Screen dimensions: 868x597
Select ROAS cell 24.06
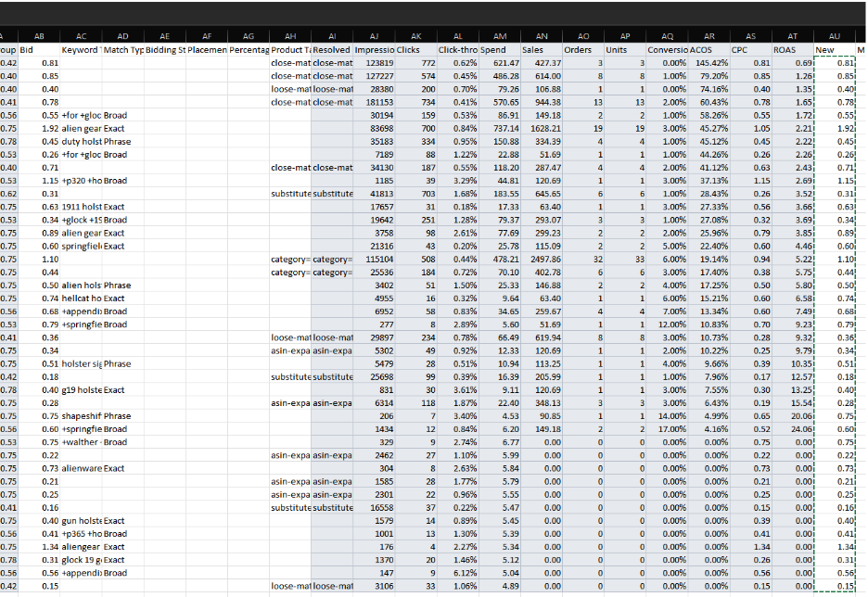pyautogui.click(x=793, y=429)
